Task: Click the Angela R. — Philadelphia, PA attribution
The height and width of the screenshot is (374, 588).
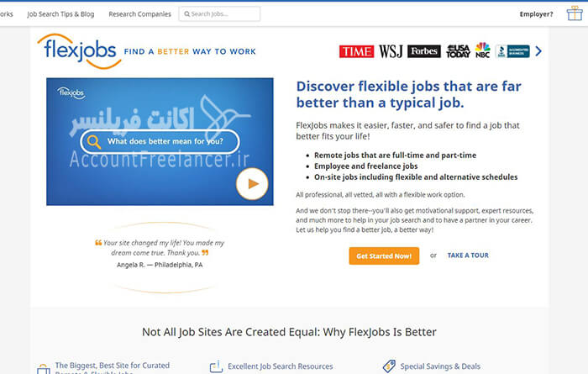Action: pos(160,265)
